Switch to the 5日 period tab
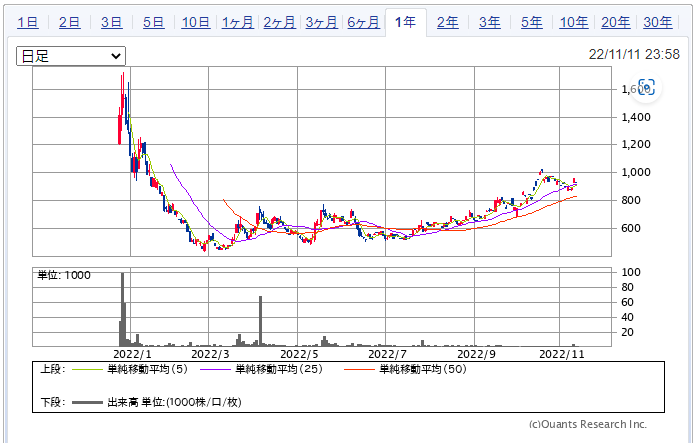Image resolution: width=697 pixels, height=443 pixels. coord(153,22)
